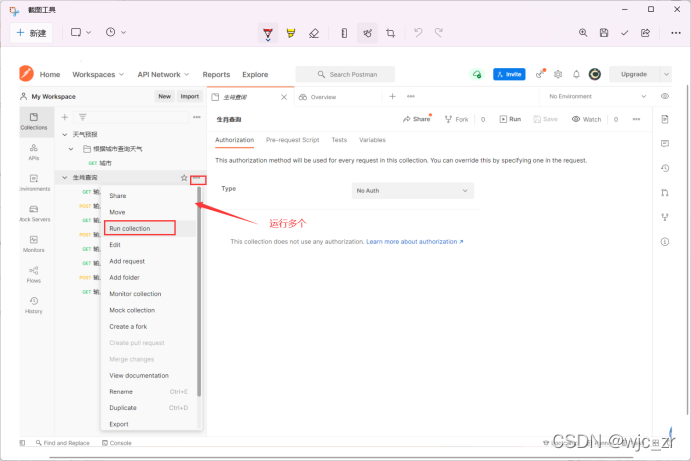Image resolution: width=691 pixels, height=461 pixels.
Task: Open the Upgrade arrow dropdown
Action: [666, 74]
